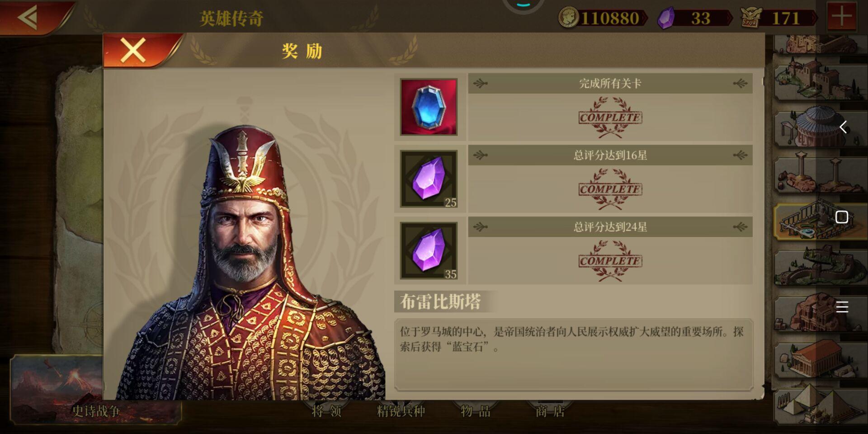Tap the purple gem counter 33
This screenshot has height=434, width=868.
[694, 18]
